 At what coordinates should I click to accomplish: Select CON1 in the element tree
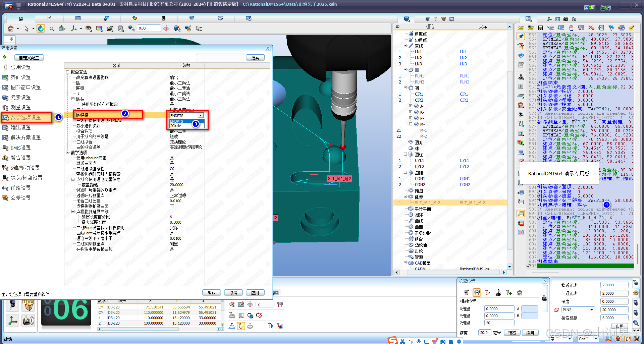(x=420, y=179)
